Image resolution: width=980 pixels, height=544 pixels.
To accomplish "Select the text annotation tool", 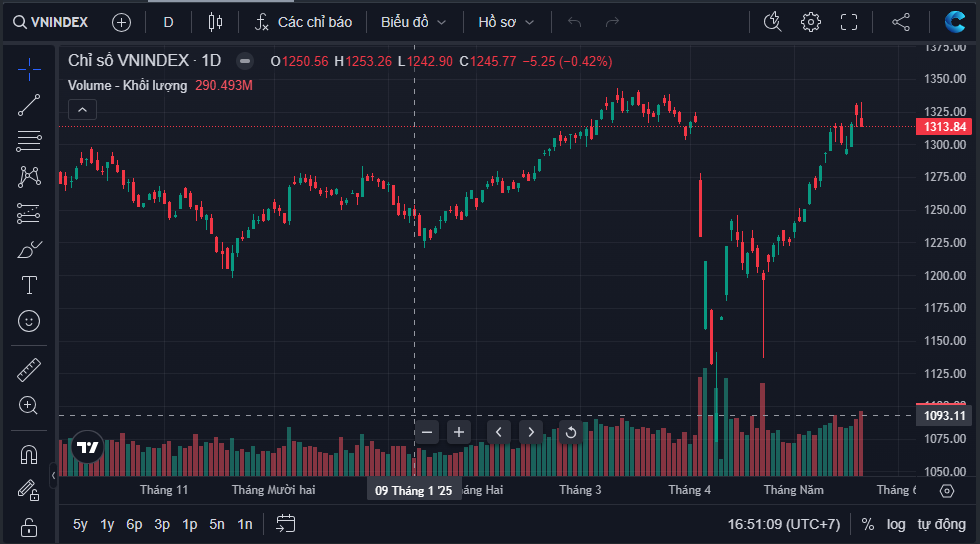I will (29, 285).
